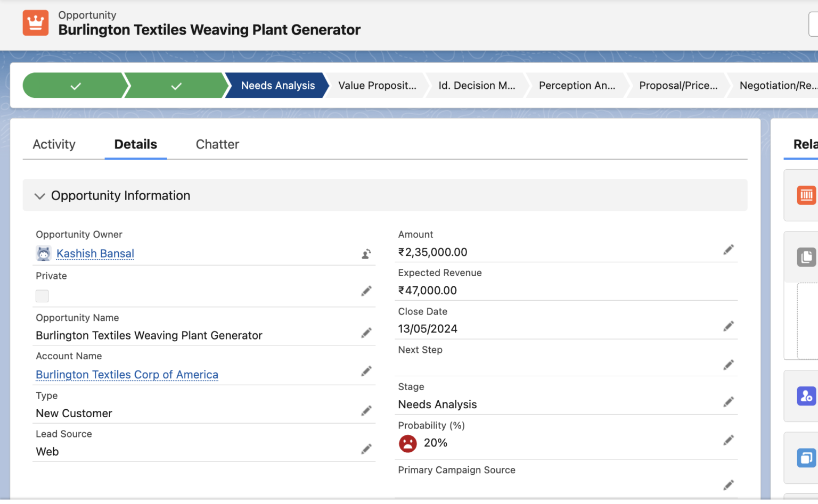
Task: Select the Needs Analysis path stage
Action: (x=278, y=86)
